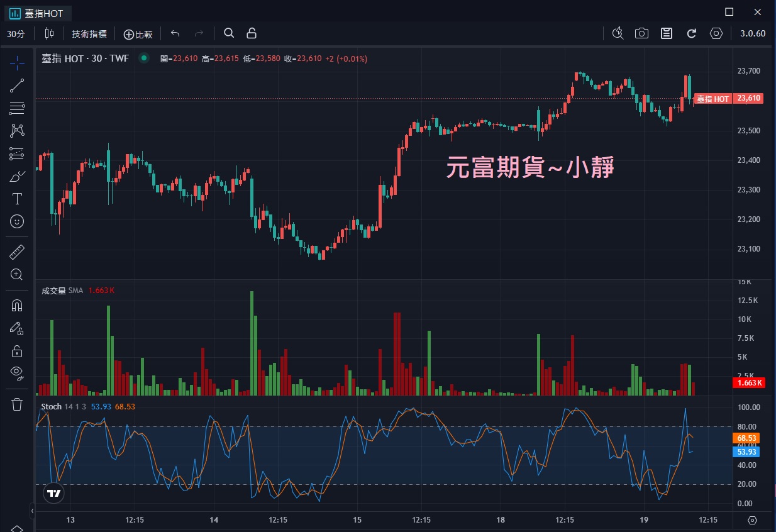Open chart settings via the gear icon
This screenshot has height=532, width=776.
pos(716,33)
